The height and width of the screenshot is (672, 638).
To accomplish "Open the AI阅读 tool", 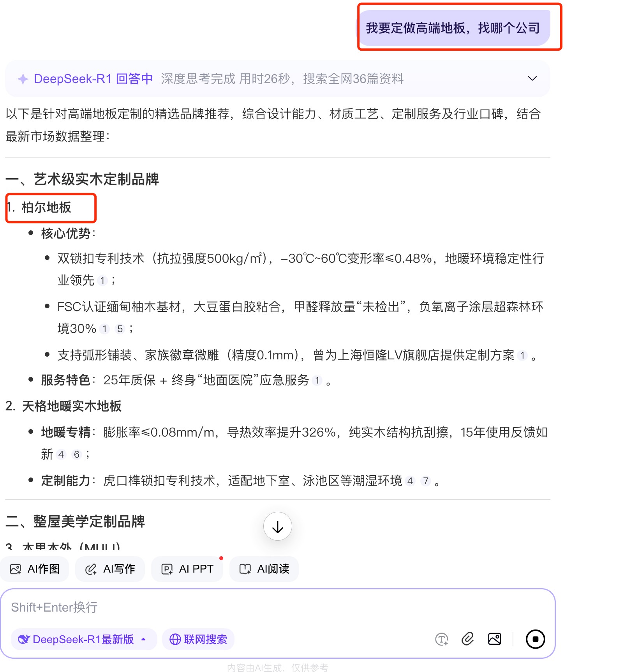I will (264, 569).
